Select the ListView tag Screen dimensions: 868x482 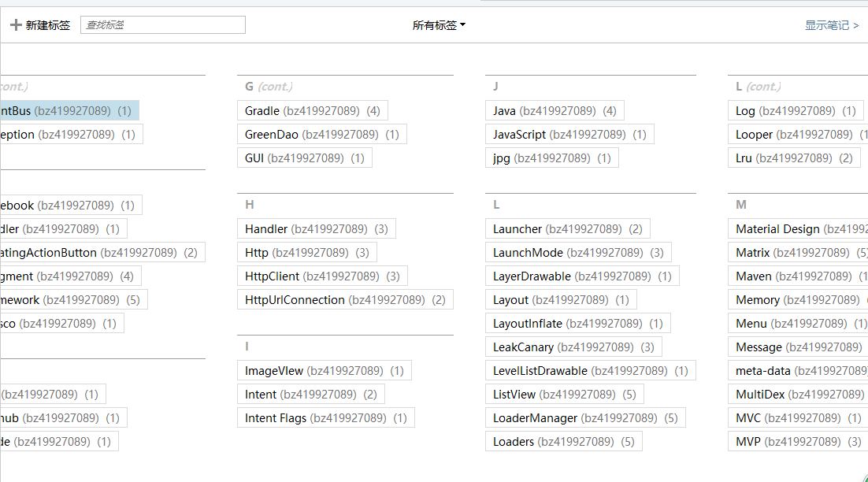[564, 395]
